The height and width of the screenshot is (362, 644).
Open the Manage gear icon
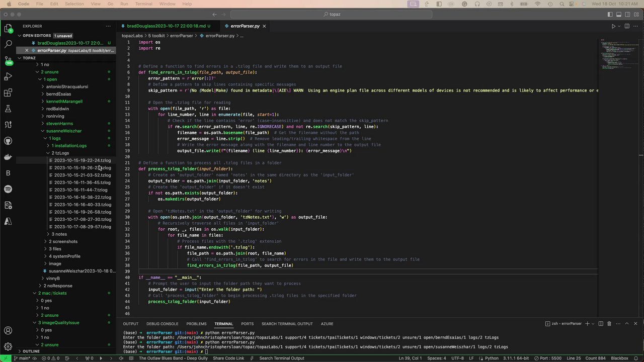pos(8,346)
